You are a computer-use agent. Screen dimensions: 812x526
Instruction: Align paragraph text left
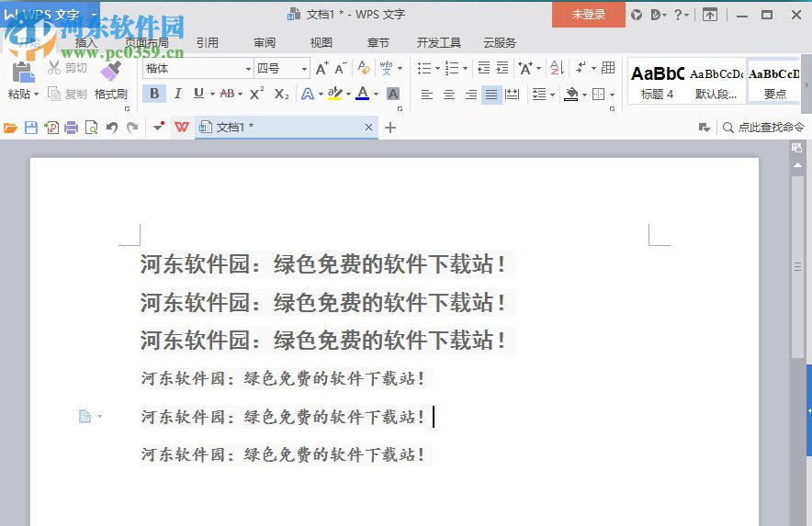pyautogui.click(x=427, y=95)
